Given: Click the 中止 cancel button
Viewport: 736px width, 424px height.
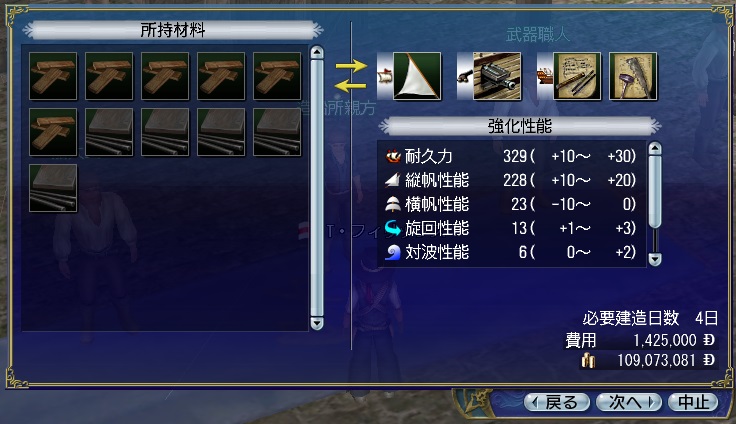Looking at the screenshot, I should pos(693,402).
